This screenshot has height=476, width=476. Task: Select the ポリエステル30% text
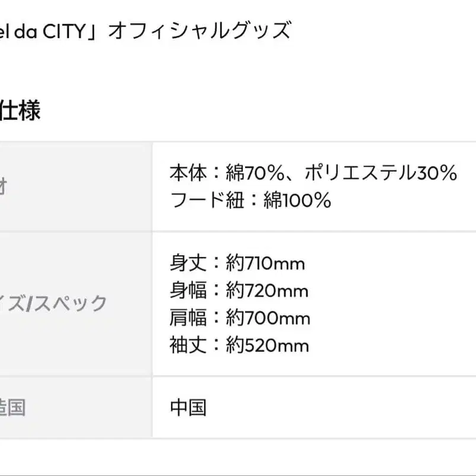click(380, 173)
